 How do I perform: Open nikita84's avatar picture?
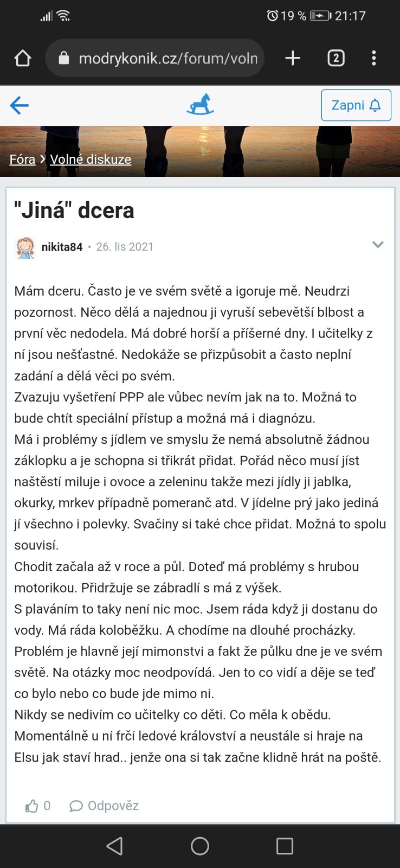pos(25,247)
